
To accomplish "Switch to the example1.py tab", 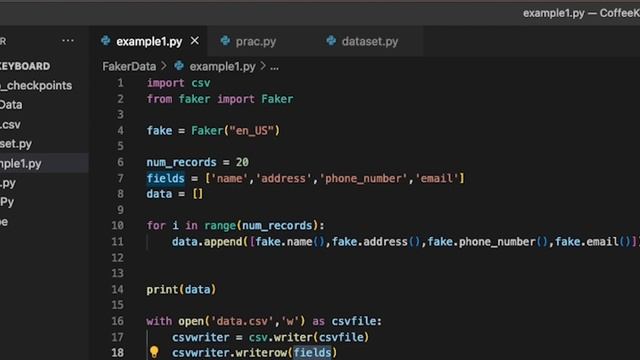I will point(149,42).
